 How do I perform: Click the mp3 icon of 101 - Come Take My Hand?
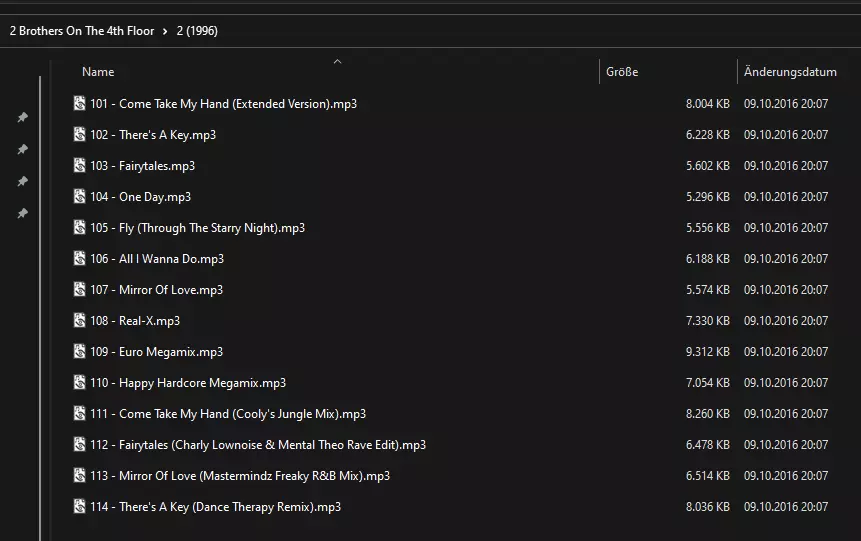80,103
